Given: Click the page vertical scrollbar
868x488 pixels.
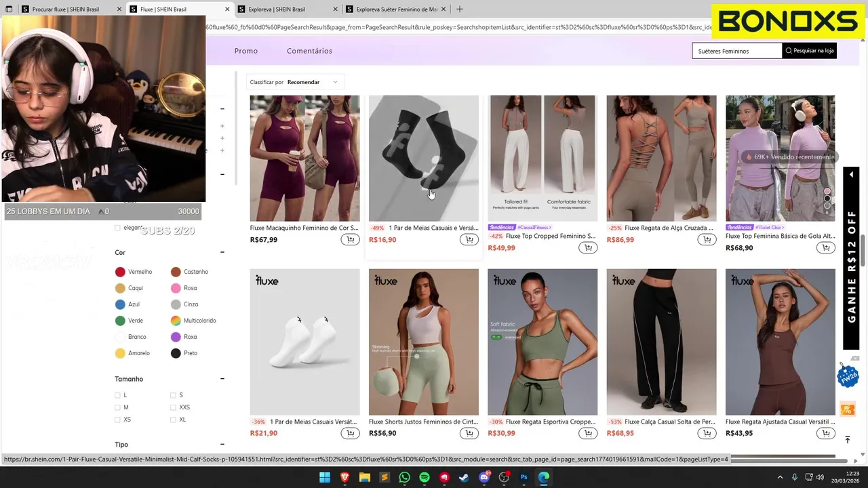Looking at the screenshot, I should (863, 251).
